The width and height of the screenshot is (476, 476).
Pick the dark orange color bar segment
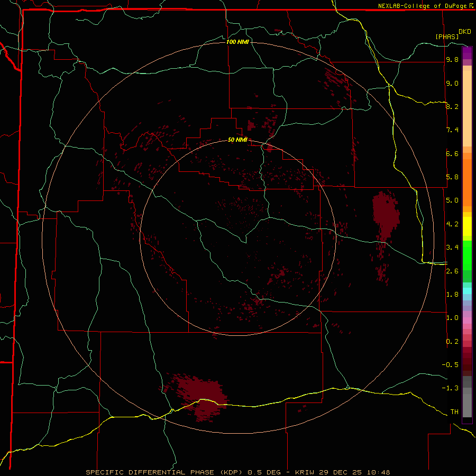[x=467, y=183]
